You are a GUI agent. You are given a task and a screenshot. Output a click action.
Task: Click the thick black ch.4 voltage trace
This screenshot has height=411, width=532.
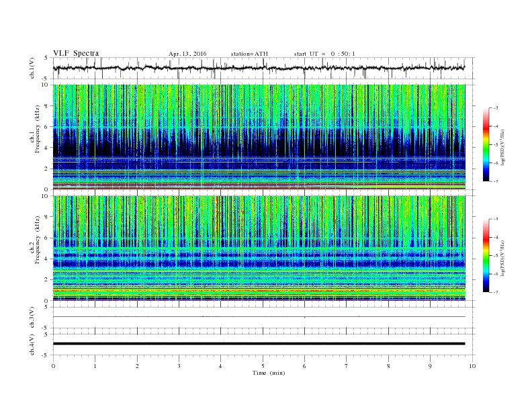pyautogui.click(x=259, y=344)
